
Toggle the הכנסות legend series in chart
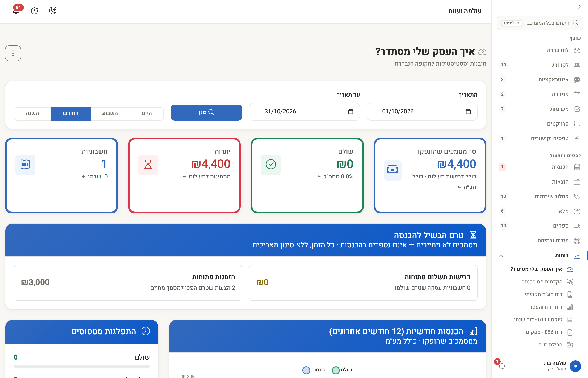coord(314,370)
